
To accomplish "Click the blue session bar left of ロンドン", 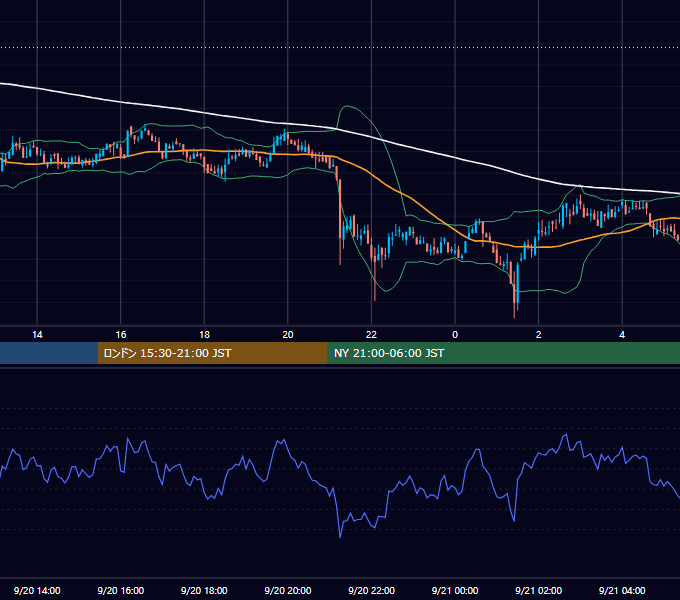I will point(49,353).
